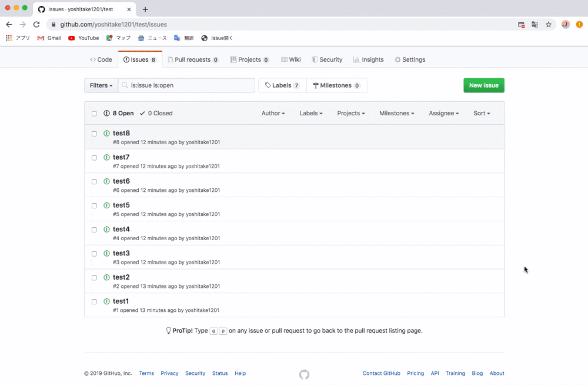Switch to the Wiki tab

291,59
